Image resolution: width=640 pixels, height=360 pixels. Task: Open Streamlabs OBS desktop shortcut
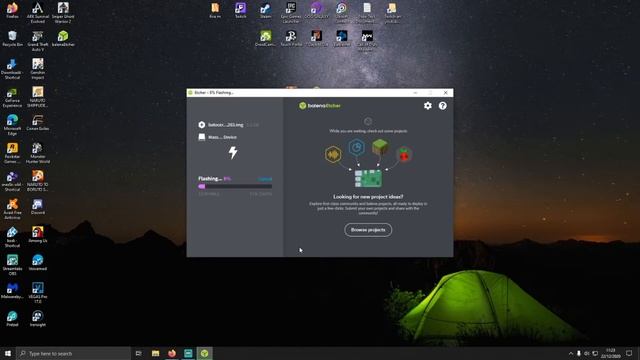coord(12,264)
